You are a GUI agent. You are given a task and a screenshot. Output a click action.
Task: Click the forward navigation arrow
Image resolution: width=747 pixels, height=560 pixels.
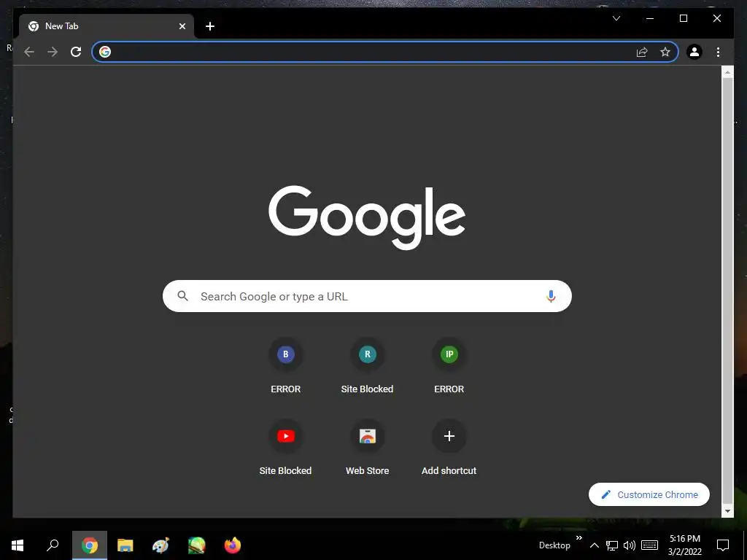click(x=53, y=52)
